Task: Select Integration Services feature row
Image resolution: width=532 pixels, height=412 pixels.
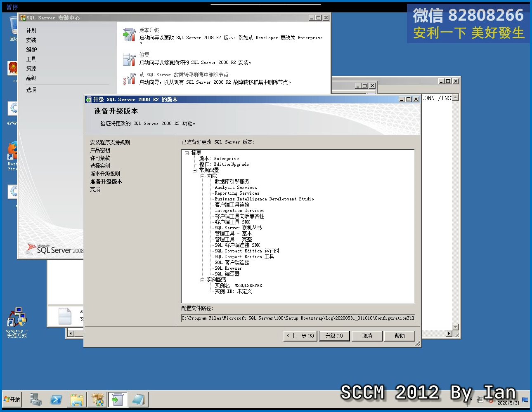Action: [239, 210]
